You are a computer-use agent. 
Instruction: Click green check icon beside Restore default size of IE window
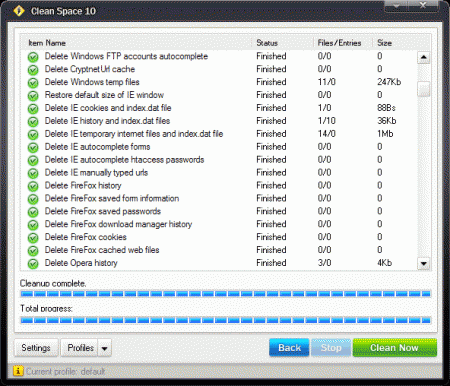(33, 96)
